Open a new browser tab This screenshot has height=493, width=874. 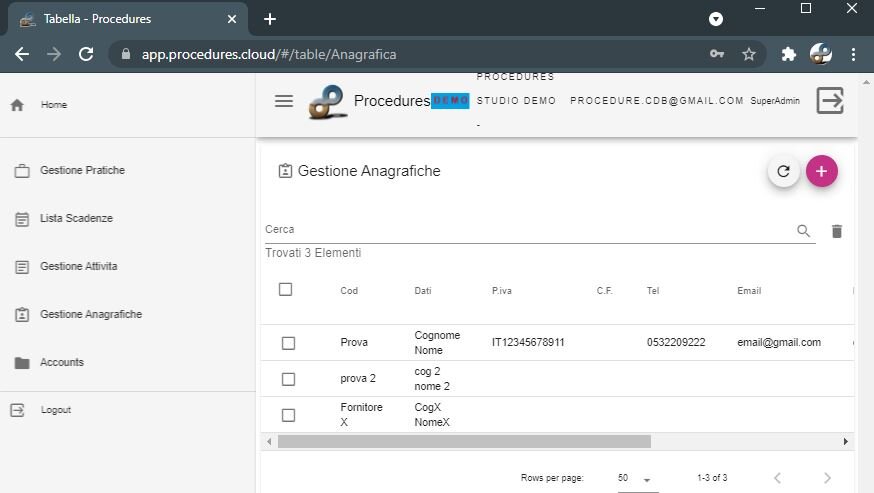tap(270, 19)
